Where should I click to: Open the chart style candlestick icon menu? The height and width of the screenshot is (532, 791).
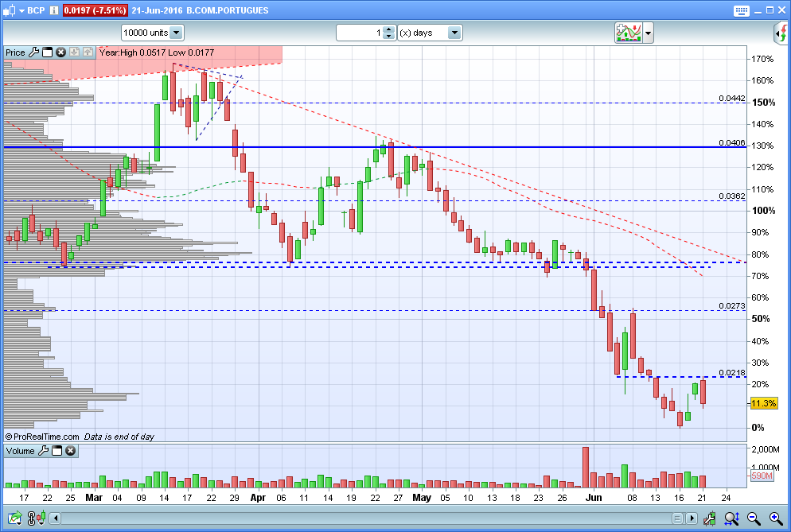(10, 10)
